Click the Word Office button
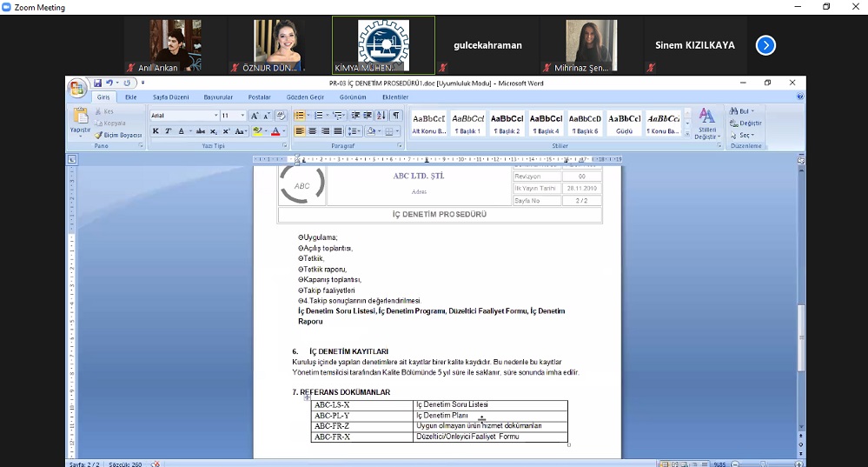Screen dimensions: 868x467 point(77,88)
